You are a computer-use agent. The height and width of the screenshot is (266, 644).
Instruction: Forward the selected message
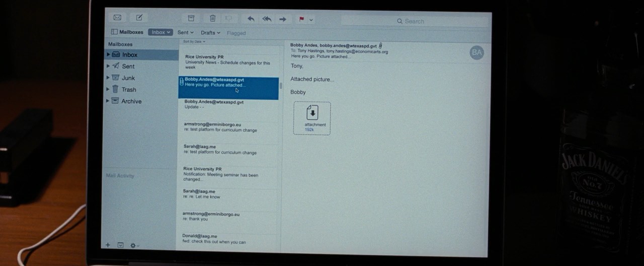point(283,20)
